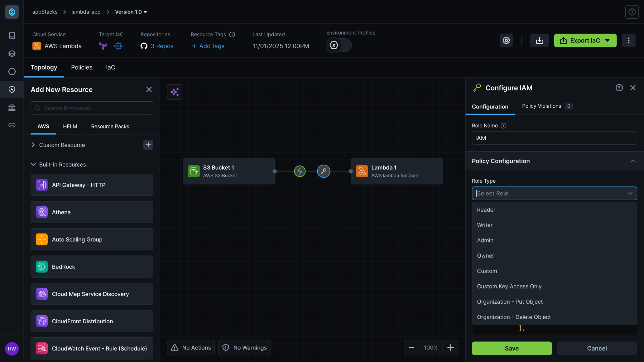Screen dimensions: 644x362
Task: Click the app logo in the sidebar
Action: tap(12, 12)
